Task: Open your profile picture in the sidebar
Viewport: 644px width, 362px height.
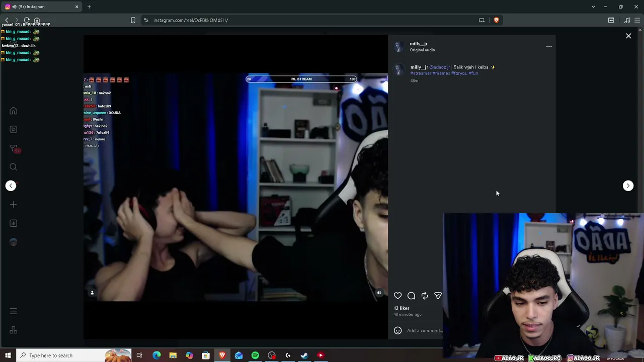Action: coord(14,242)
